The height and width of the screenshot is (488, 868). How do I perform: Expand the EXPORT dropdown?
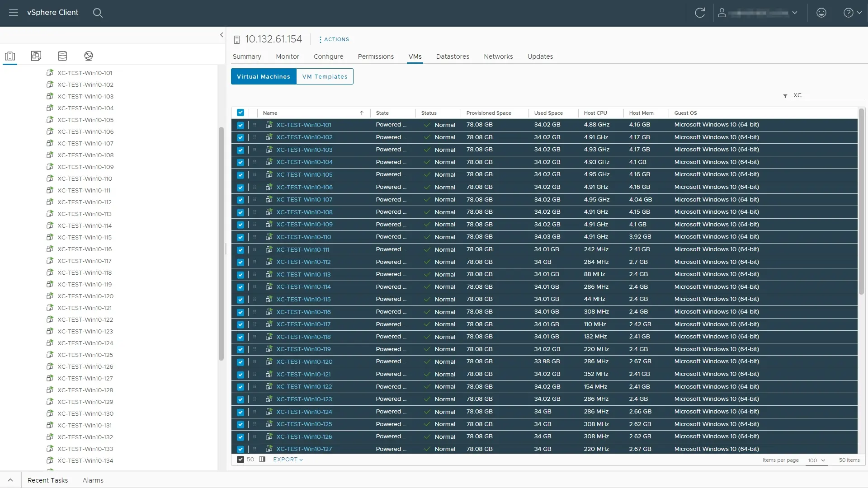coord(288,460)
